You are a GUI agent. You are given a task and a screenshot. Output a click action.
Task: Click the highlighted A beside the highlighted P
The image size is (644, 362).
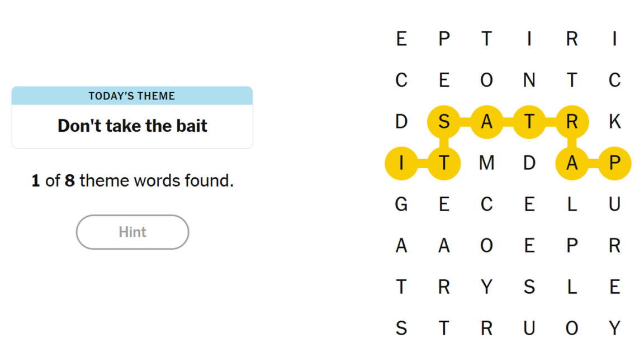coord(571,163)
